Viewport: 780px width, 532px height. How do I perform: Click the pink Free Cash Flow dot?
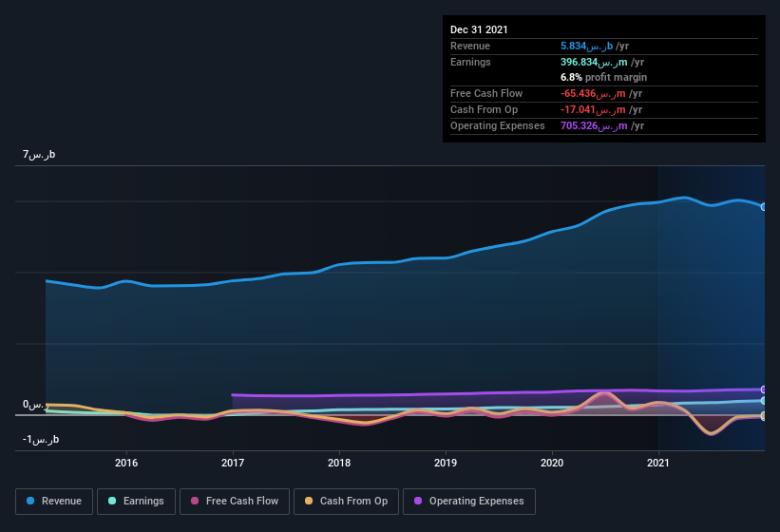tap(195, 501)
